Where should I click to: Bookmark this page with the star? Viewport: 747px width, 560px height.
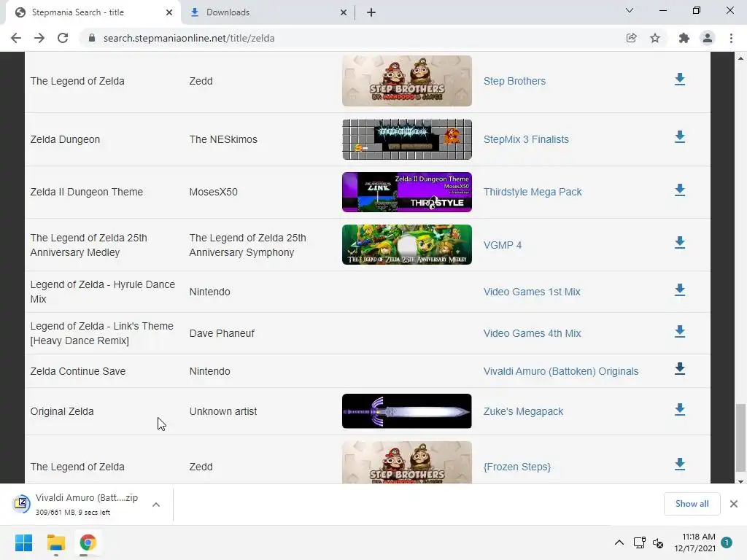pyautogui.click(x=655, y=38)
